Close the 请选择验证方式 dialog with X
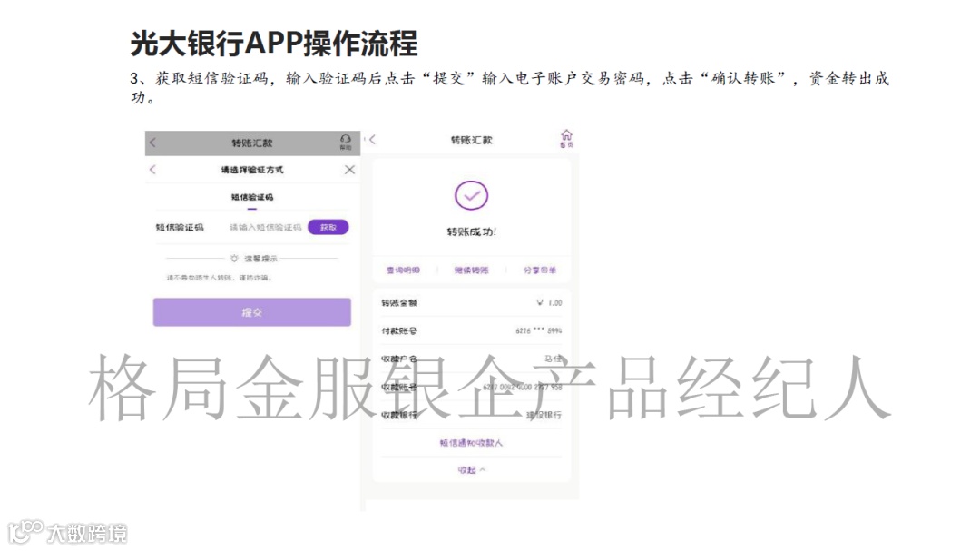 coord(349,170)
